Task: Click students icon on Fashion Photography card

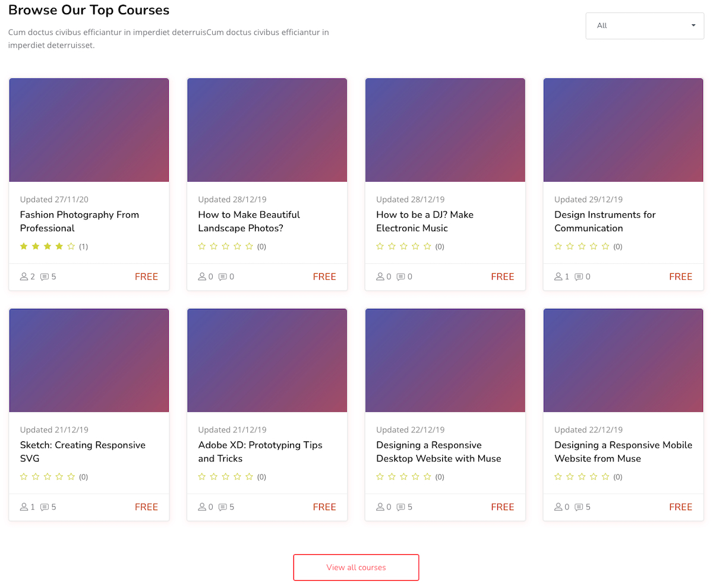Action: [x=24, y=277]
